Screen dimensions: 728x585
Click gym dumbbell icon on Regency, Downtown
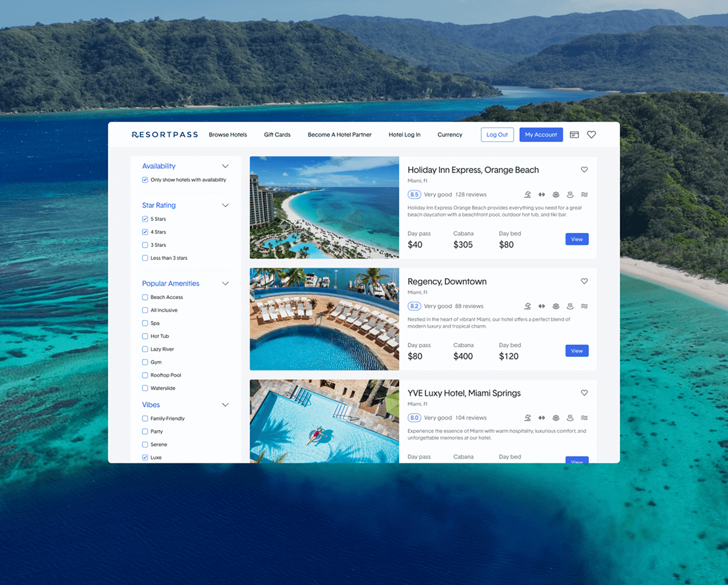coord(542,306)
